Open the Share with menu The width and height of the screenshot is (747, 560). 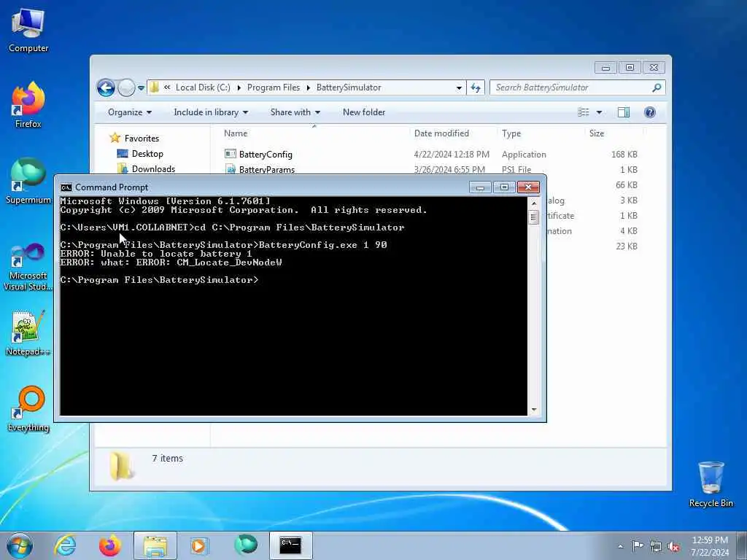click(295, 112)
